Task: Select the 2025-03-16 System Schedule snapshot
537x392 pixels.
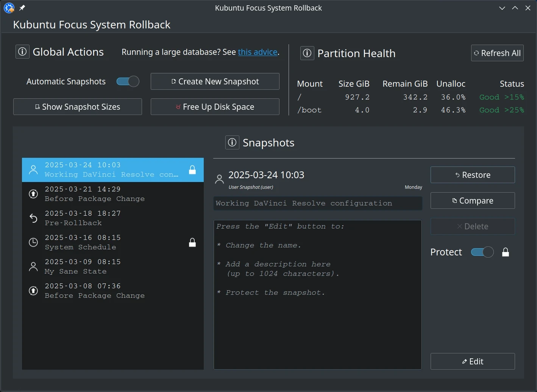Action: tap(95, 242)
